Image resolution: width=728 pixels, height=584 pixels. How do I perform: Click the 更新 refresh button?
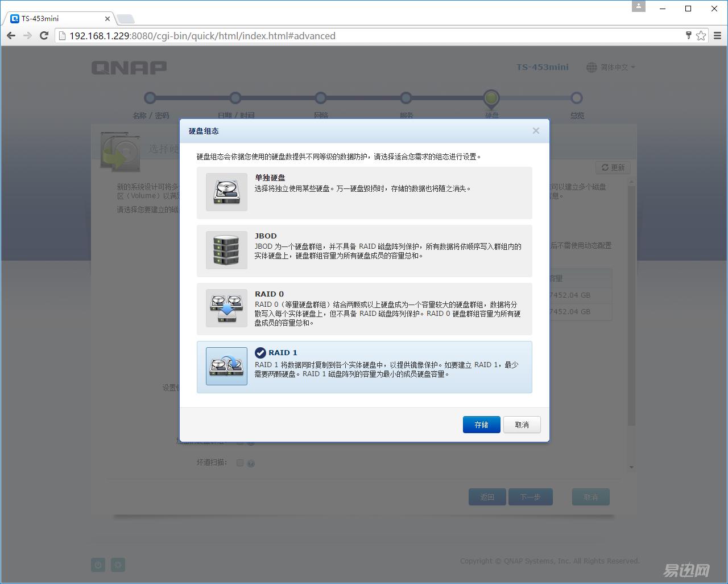(x=613, y=167)
